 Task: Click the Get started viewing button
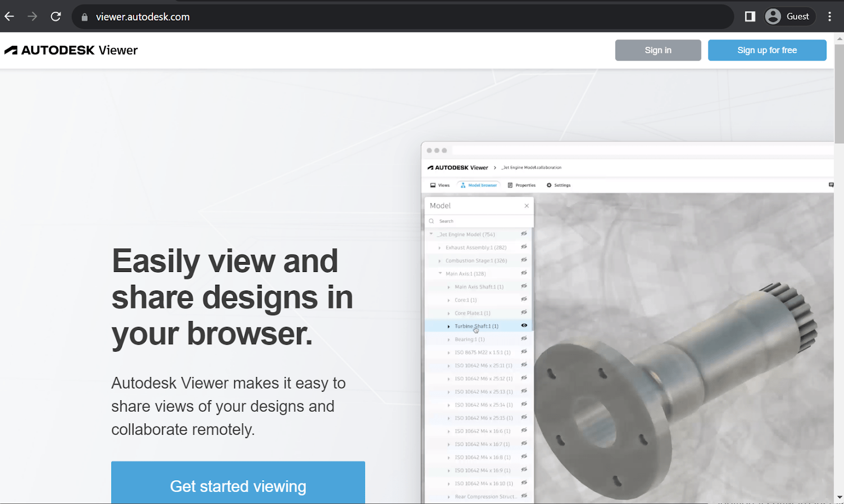tap(238, 486)
